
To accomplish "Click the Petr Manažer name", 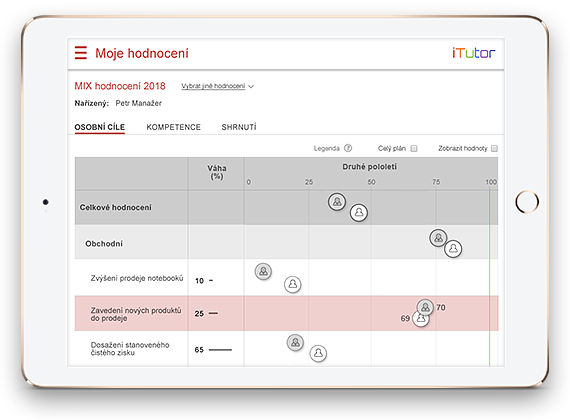I will (x=139, y=103).
